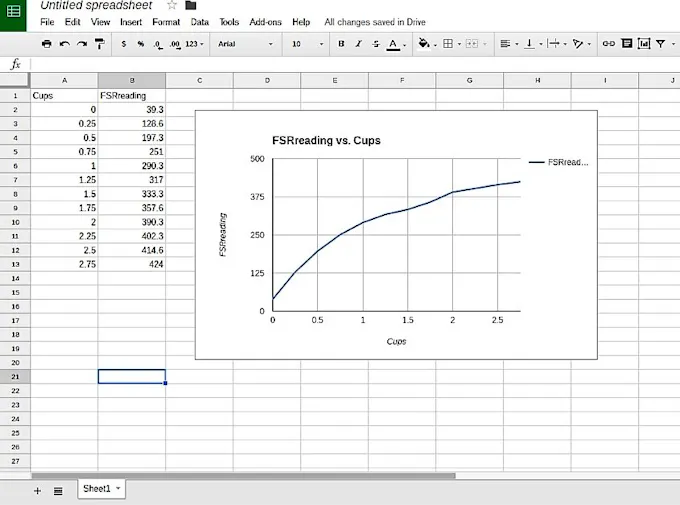Screen dimensions: 680x505
Task: Open the text color picker
Action: coord(393,44)
